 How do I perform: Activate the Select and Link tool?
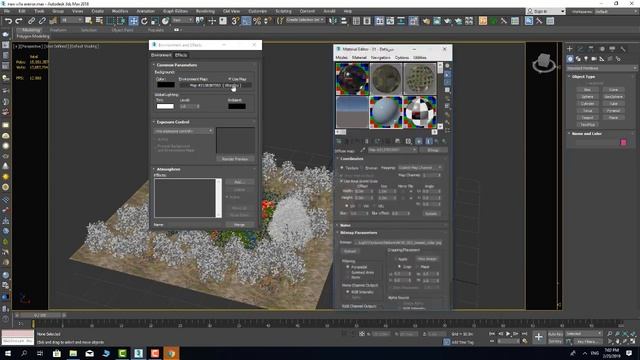pos(31,21)
